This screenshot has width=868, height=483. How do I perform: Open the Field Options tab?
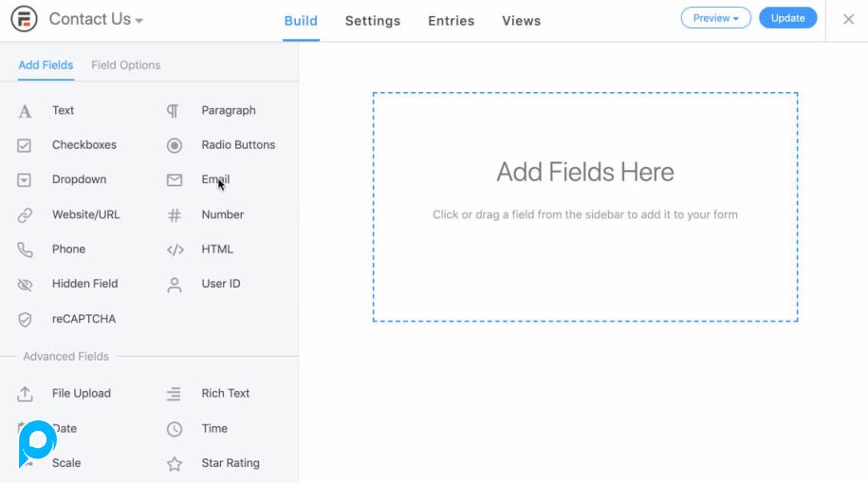click(x=125, y=65)
